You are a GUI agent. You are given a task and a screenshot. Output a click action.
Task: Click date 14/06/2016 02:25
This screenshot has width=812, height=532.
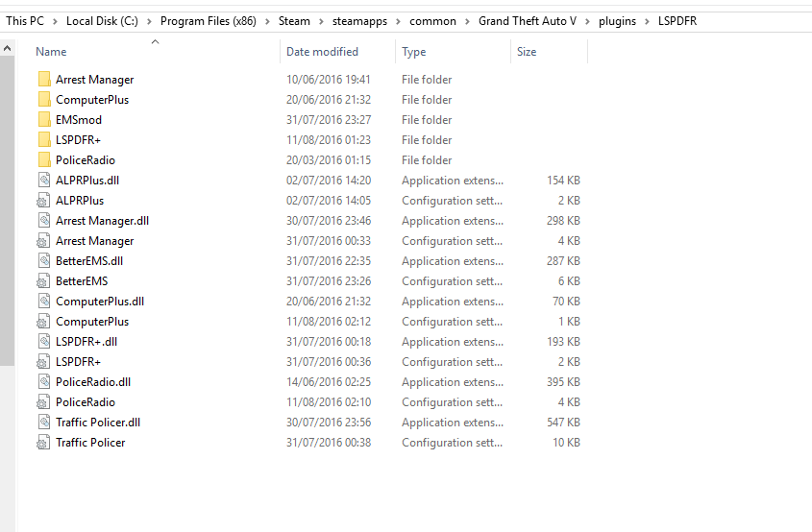tap(329, 382)
